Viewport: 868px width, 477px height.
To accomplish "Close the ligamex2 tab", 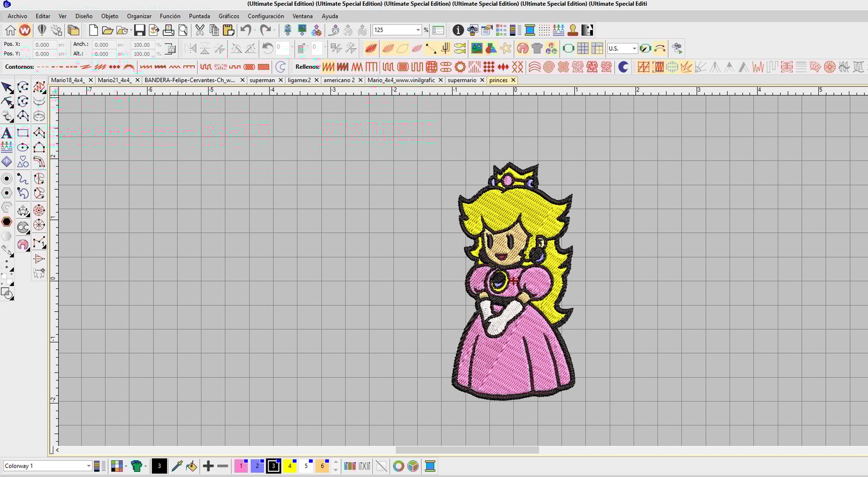I will (317, 80).
